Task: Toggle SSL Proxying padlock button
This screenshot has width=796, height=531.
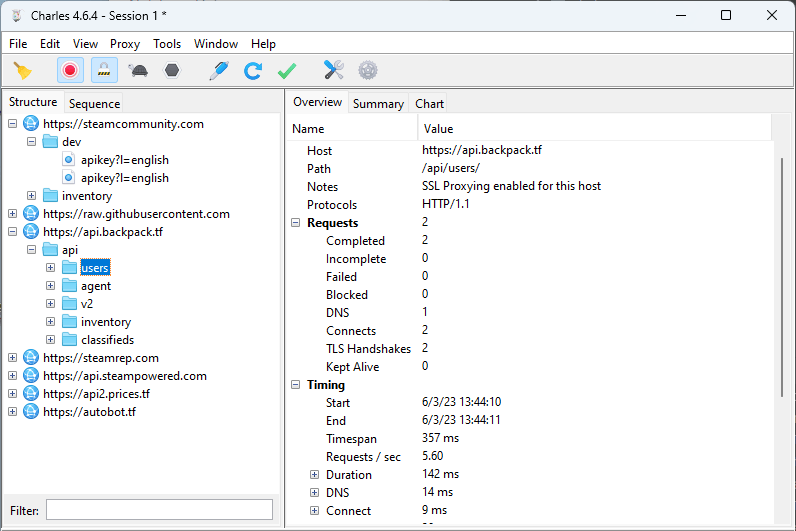Action: tap(104, 70)
